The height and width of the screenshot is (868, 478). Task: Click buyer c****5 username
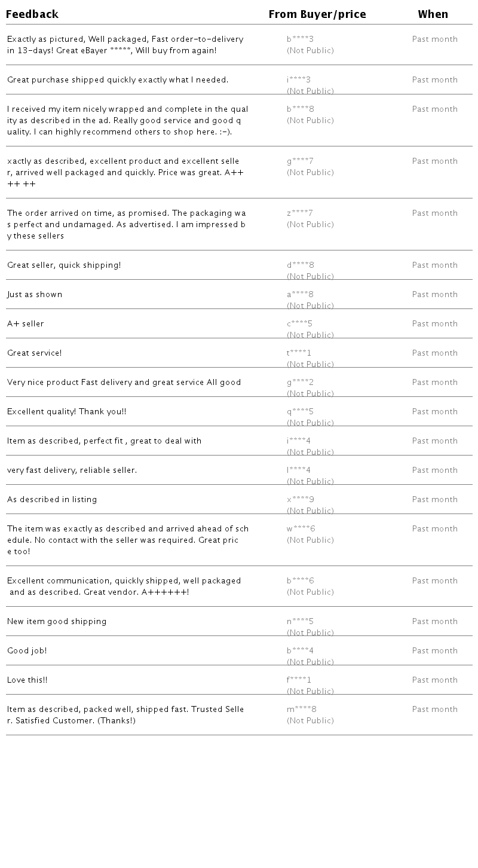[300, 324]
